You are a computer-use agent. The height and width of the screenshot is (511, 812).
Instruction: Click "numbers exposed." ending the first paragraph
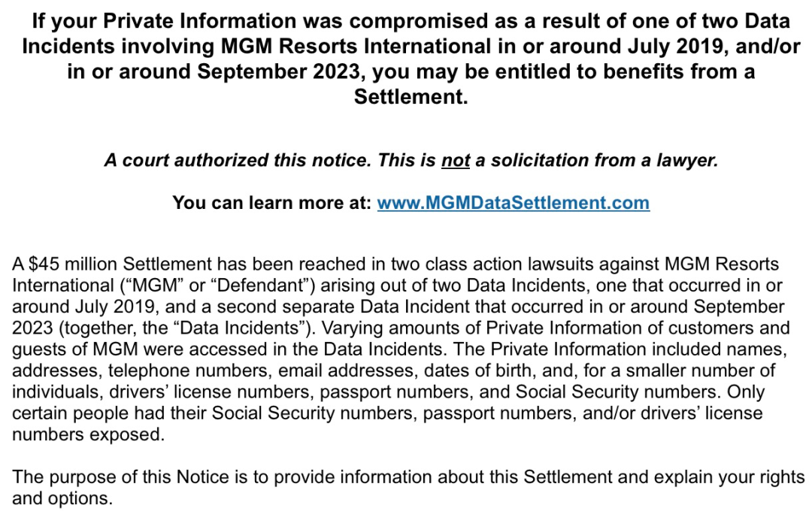pos(88,435)
